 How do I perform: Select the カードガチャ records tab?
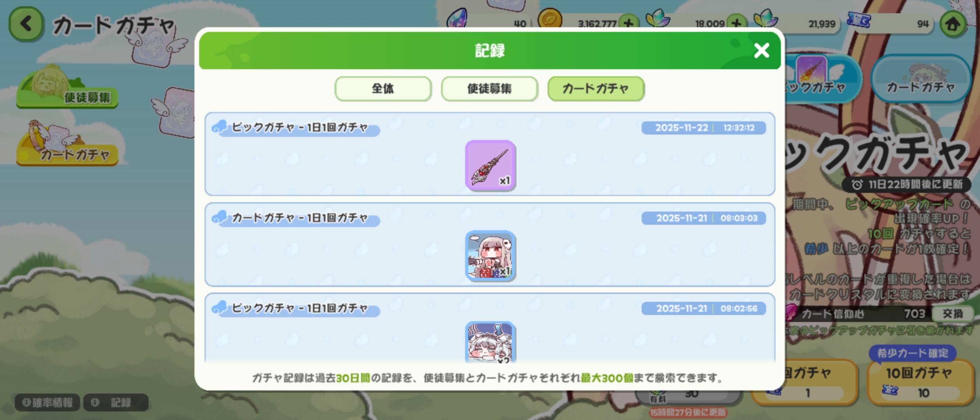coord(596,89)
